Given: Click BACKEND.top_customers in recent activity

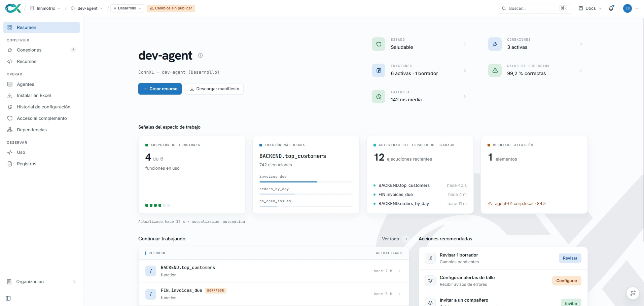Looking at the screenshot, I should click(x=404, y=185).
